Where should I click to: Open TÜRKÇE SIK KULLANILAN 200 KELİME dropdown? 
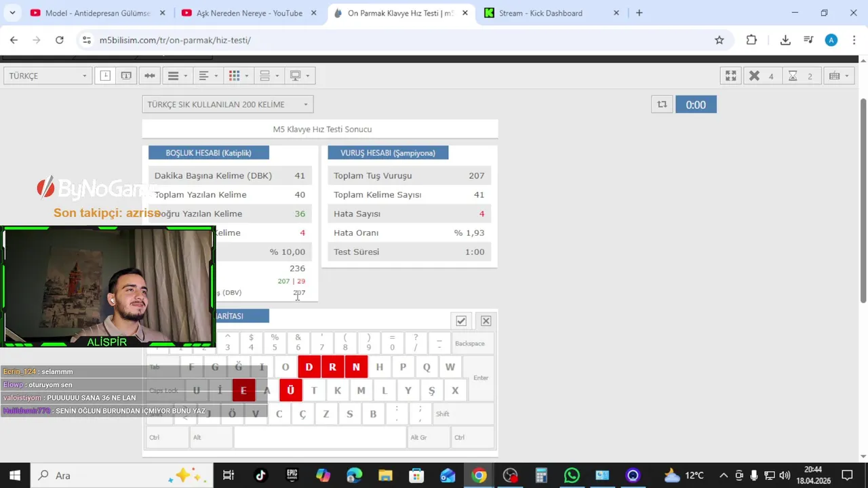pyautogui.click(x=228, y=104)
